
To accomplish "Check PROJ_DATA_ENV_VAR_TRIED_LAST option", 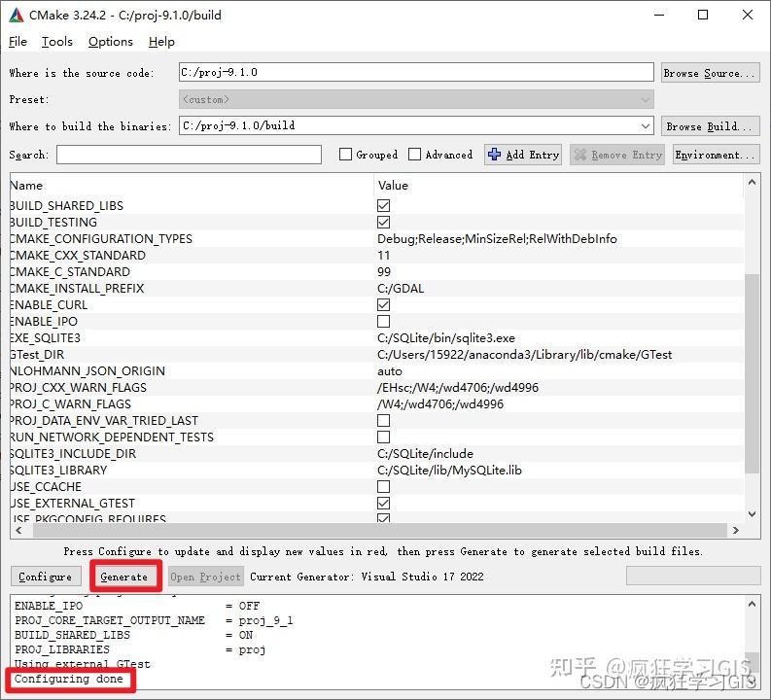I will coord(383,421).
